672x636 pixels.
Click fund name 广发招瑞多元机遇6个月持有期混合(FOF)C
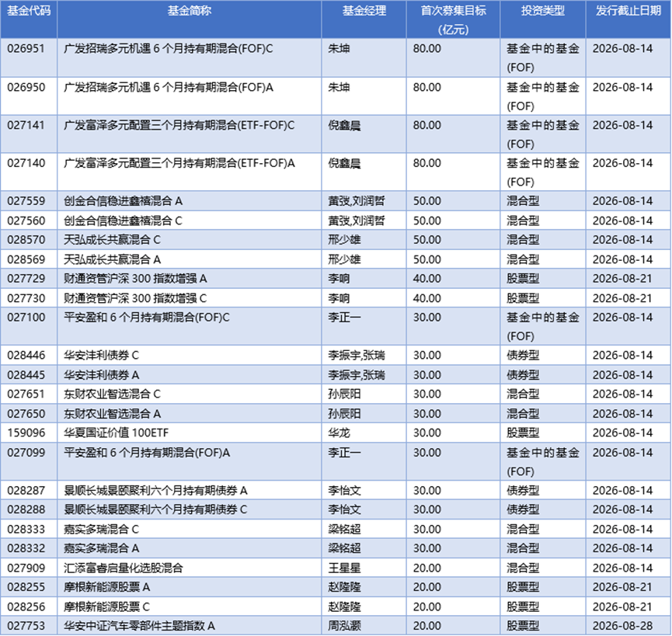click(x=169, y=49)
